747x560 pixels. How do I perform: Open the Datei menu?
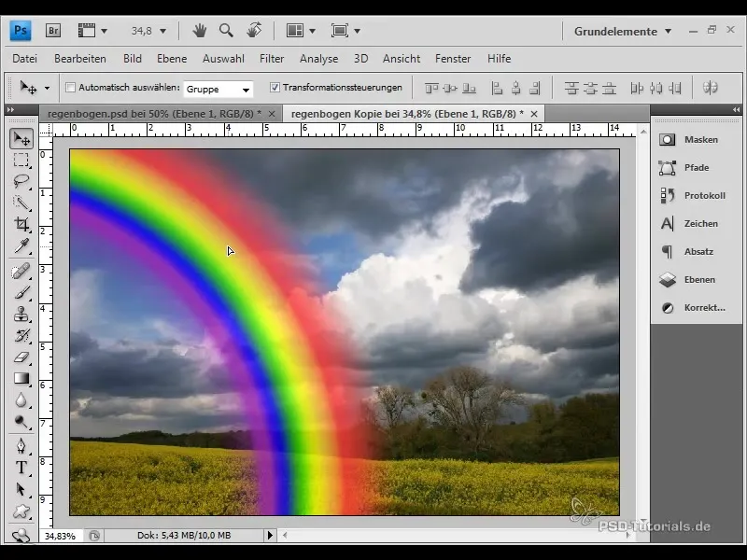point(25,59)
